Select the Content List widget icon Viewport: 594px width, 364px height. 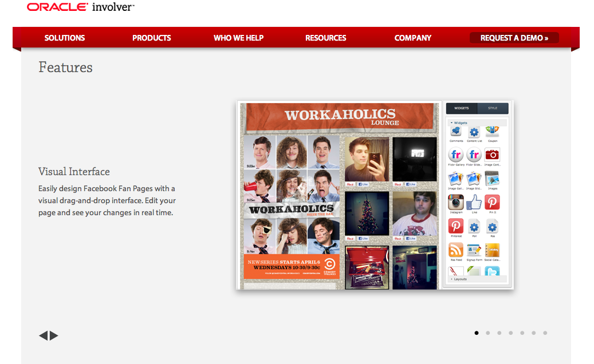click(x=474, y=132)
